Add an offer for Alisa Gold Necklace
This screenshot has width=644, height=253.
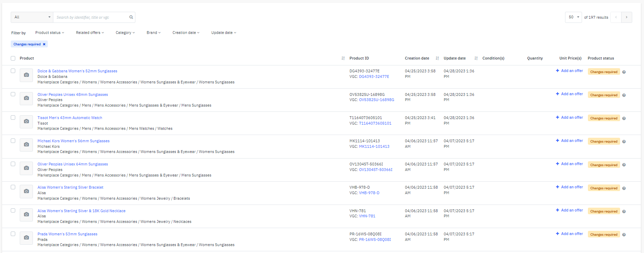[570, 210]
